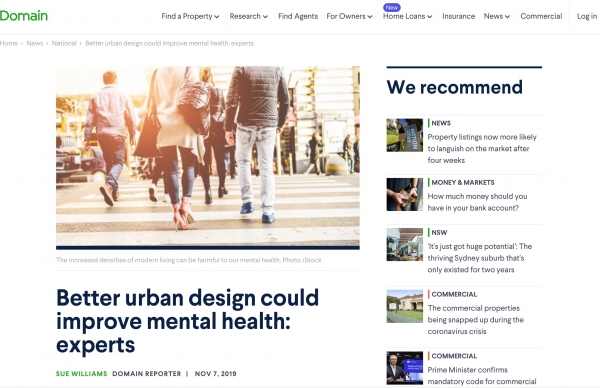Open the Commercial section link
600x388 pixels.
click(x=541, y=16)
